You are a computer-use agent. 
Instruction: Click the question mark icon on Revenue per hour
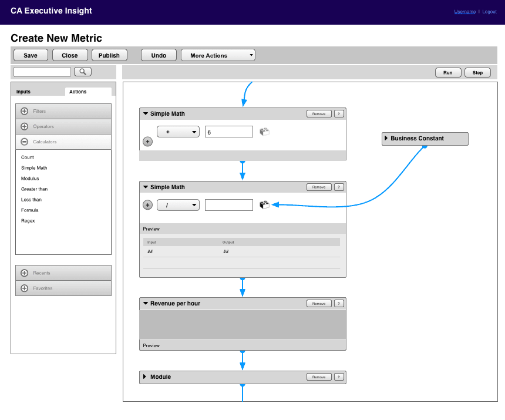coord(338,303)
